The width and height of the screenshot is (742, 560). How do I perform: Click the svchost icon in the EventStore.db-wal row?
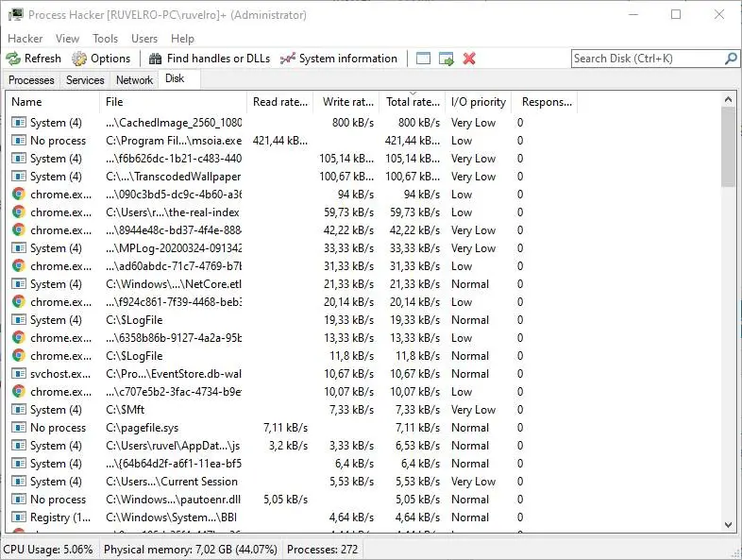tap(19, 374)
